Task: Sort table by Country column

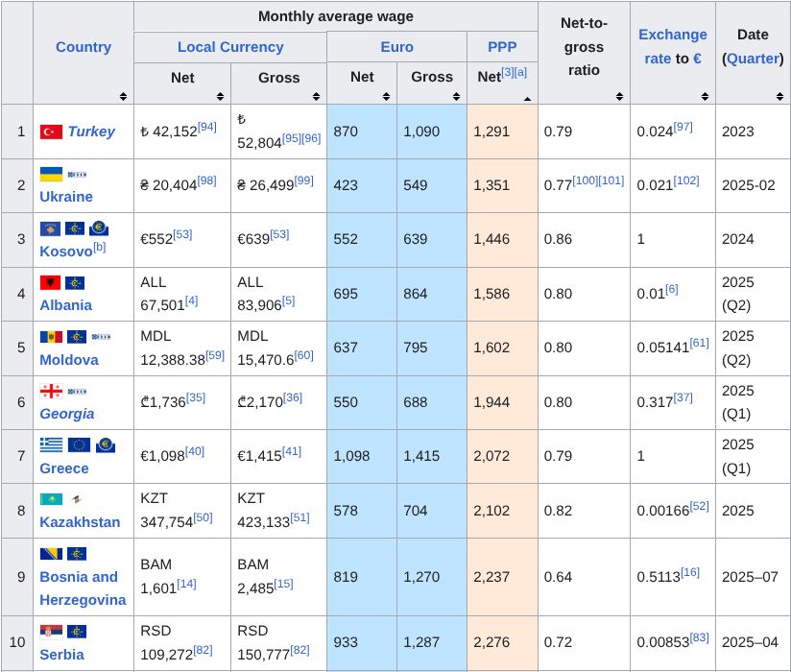Action: 123,96
